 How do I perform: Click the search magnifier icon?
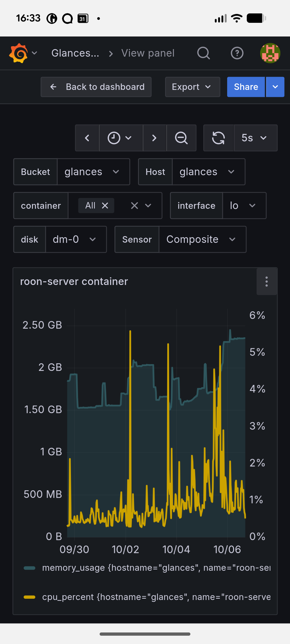point(203,53)
